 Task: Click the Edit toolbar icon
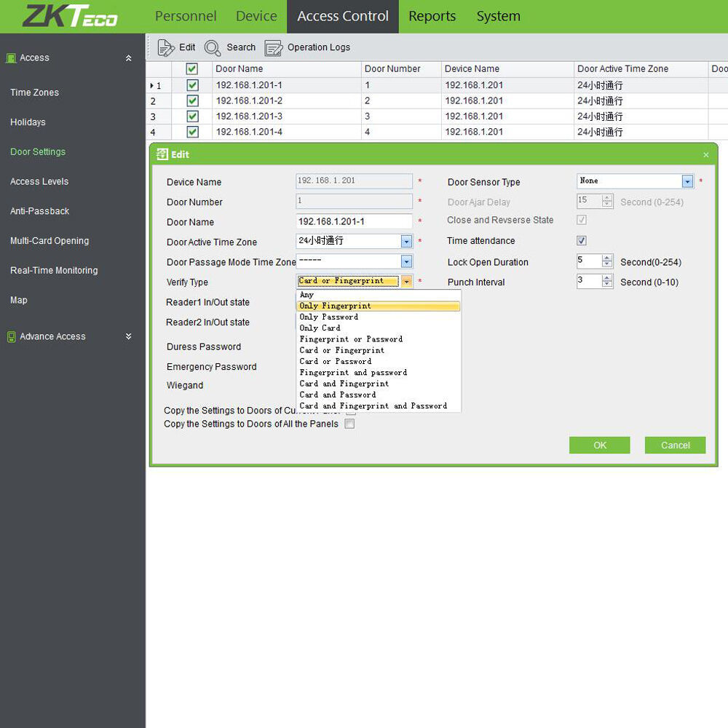(x=166, y=48)
